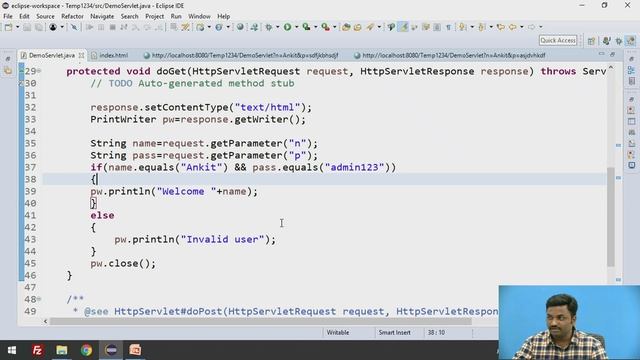
Task: Click the Terminate debug icon
Action: pos(112,27)
